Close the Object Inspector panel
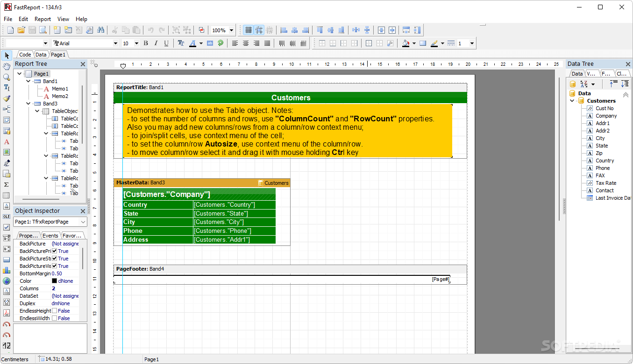 (x=83, y=211)
